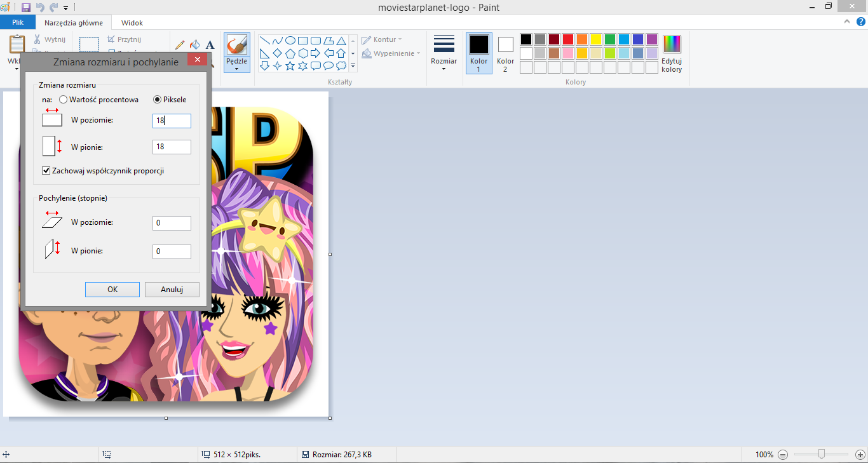Select the Fill with color bucket tool
868x463 pixels.
click(195, 44)
